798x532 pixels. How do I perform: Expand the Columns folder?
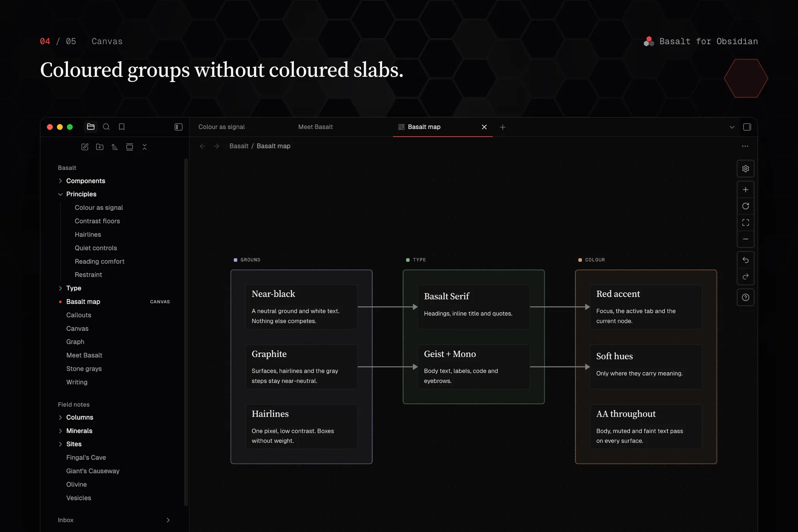(x=60, y=417)
